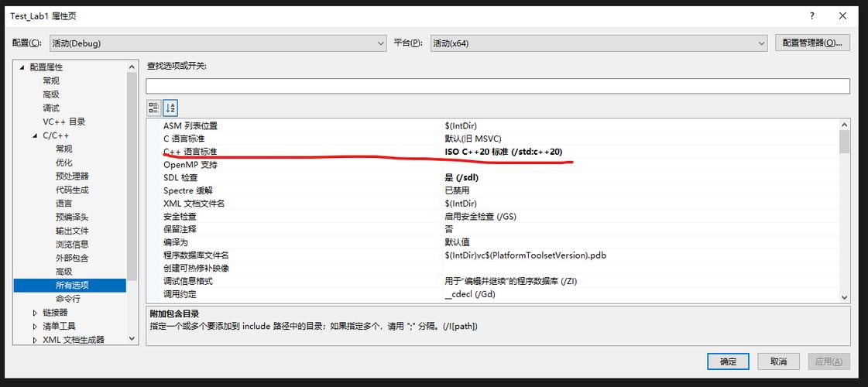Select 代码生成 in the tree

72,190
